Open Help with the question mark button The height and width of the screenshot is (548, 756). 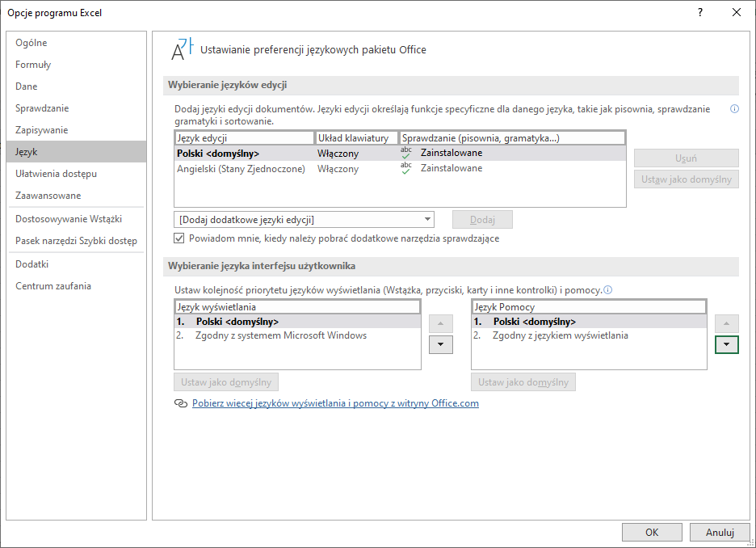700,13
